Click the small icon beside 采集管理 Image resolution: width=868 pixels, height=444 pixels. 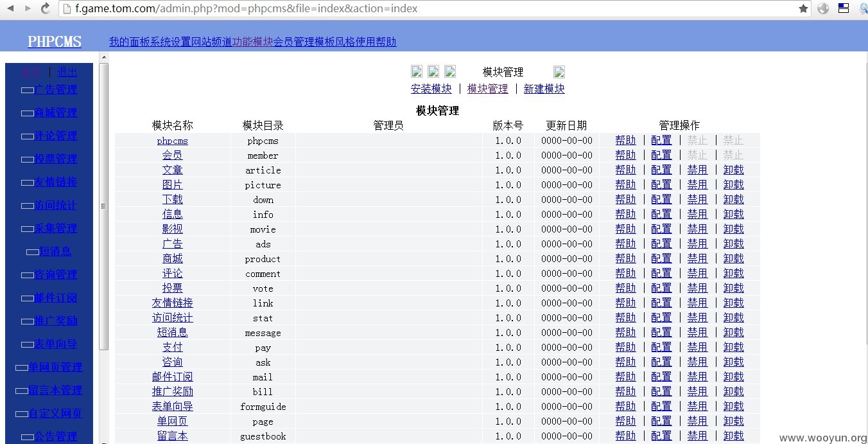28,229
